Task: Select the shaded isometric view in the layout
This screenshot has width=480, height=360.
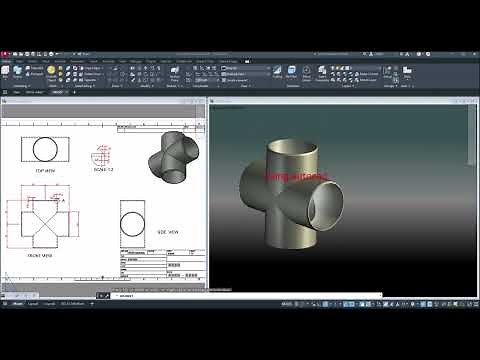Action: (x=174, y=157)
